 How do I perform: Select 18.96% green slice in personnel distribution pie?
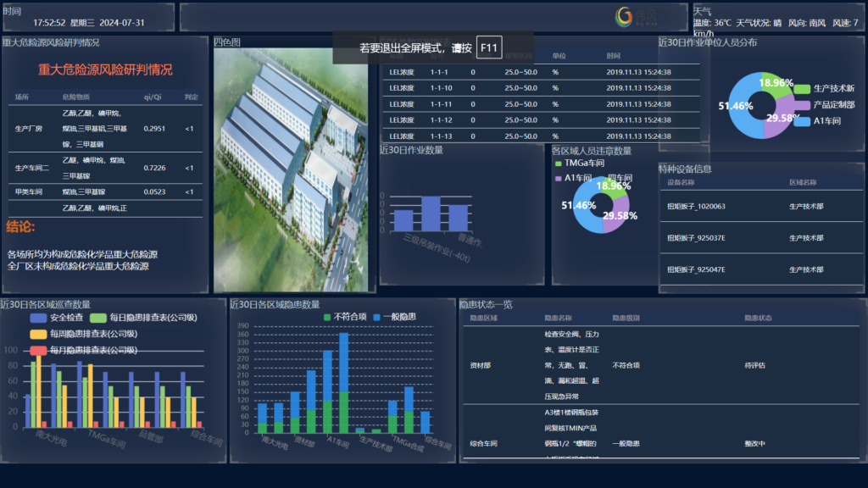[x=776, y=84]
